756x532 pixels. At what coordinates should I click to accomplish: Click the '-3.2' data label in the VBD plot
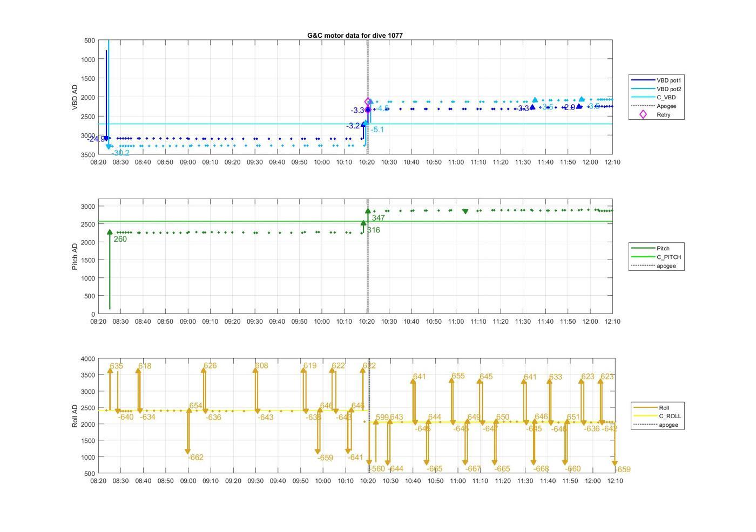tap(353, 126)
